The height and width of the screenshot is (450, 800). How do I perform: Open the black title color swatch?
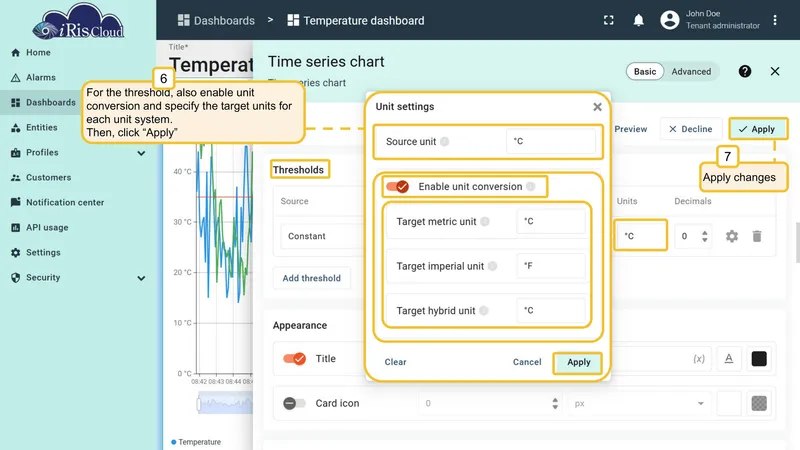(x=759, y=359)
